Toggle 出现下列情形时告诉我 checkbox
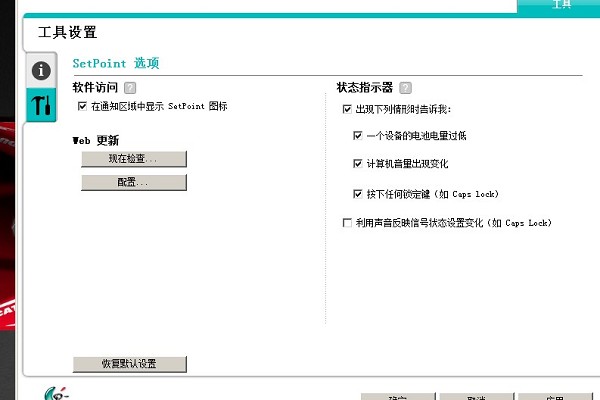 (347, 109)
